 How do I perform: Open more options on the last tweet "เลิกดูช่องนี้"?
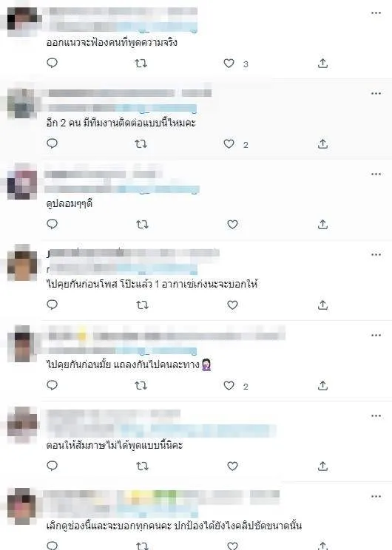click(376, 496)
